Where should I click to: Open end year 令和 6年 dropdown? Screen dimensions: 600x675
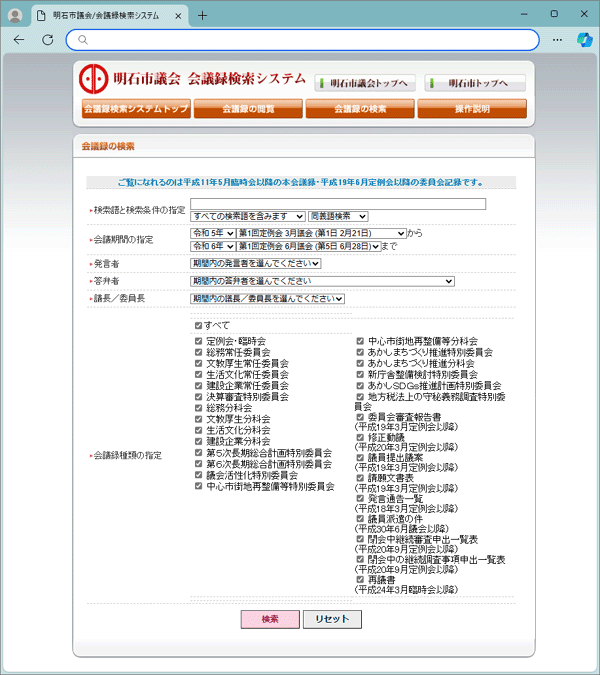coord(213,246)
